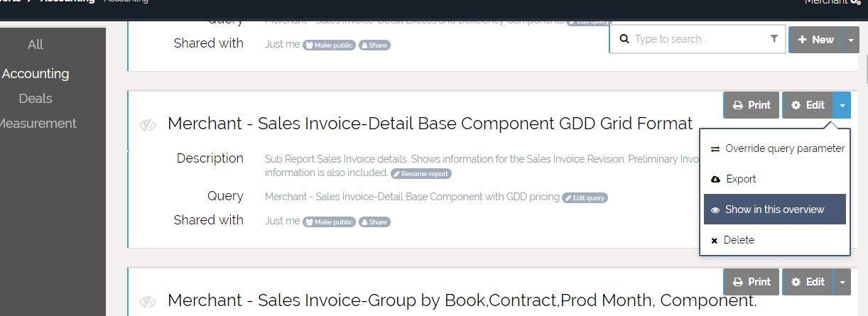This screenshot has height=316, width=868.
Task: Print the Sales Invoice-Group by Book report
Action: 752,282
